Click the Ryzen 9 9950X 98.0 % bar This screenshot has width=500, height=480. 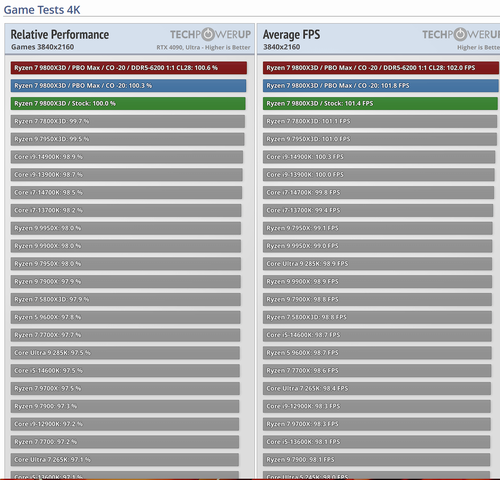tap(126, 228)
